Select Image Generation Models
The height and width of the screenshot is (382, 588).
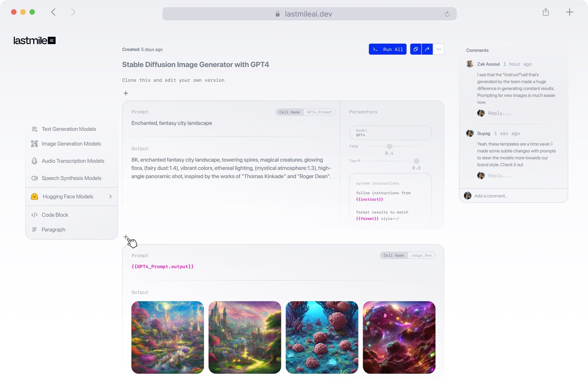[x=71, y=144]
